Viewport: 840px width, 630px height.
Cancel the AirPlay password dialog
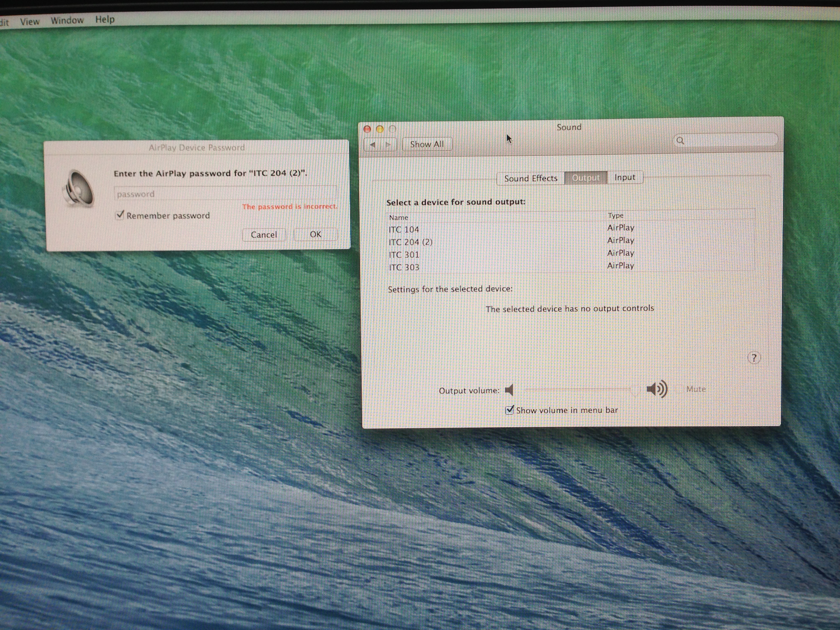pyautogui.click(x=264, y=235)
